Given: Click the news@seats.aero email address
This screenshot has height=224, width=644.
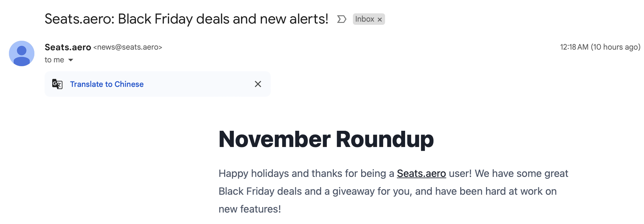Looking at the screenshot, I should (x=128, y=47).
